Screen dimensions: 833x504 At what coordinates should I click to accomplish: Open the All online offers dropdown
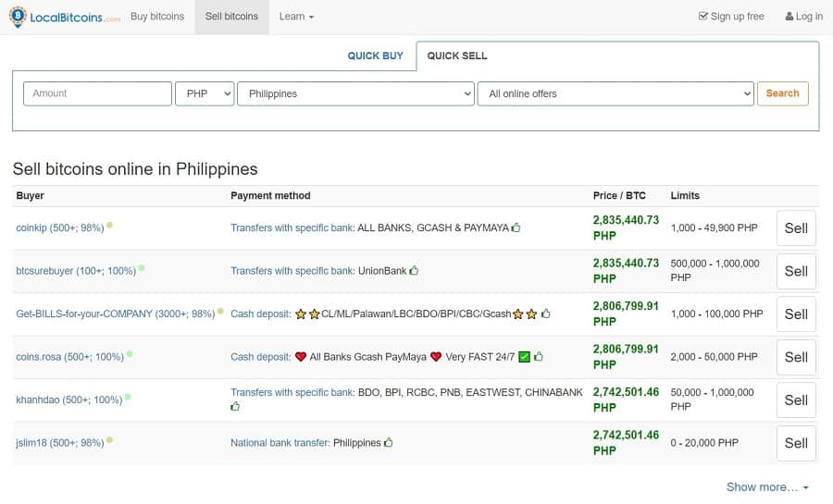(615, 93)
